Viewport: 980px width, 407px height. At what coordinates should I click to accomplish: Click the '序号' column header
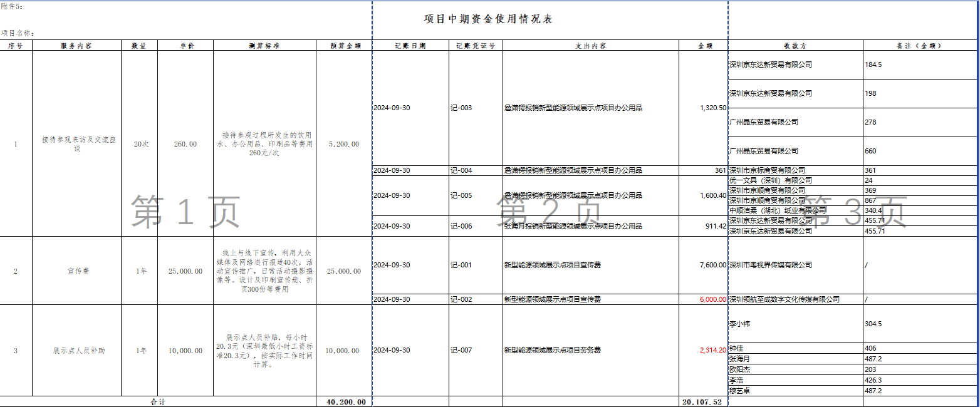(x=16, y=46)
